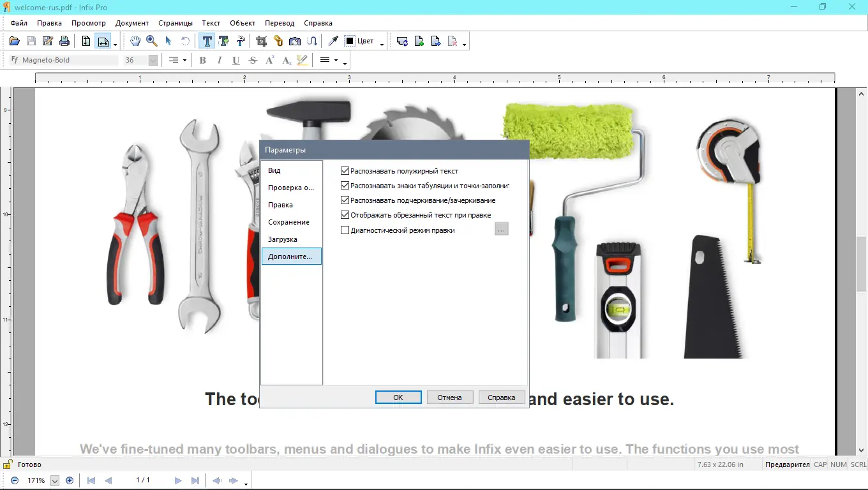Go to the next page
Image resolution: width=868 pixels, height=490 pixels.
[178, 480]
